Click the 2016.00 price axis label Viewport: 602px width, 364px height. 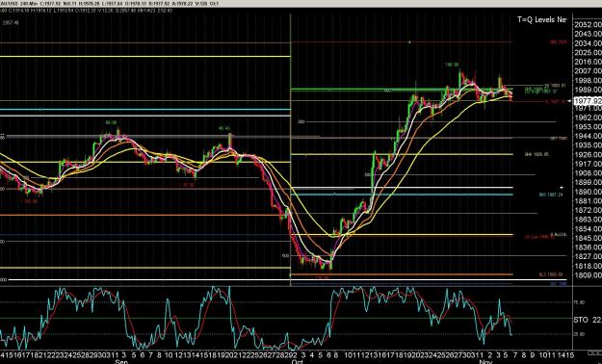(x=589, y=62)
